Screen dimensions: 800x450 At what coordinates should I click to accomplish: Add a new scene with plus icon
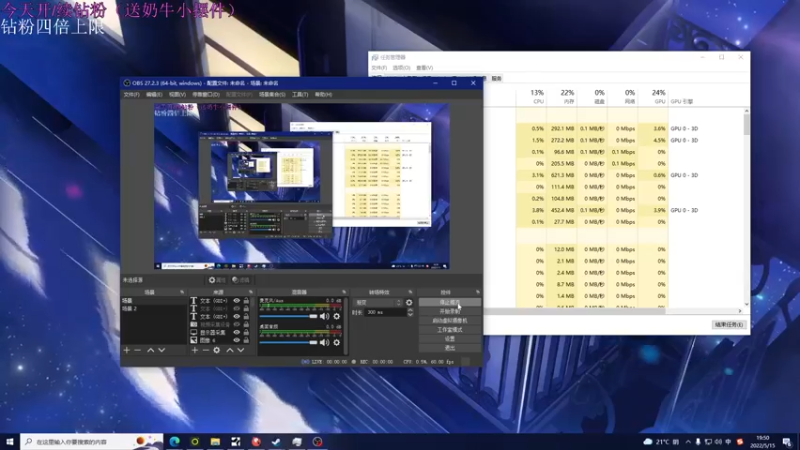[127, 350]
